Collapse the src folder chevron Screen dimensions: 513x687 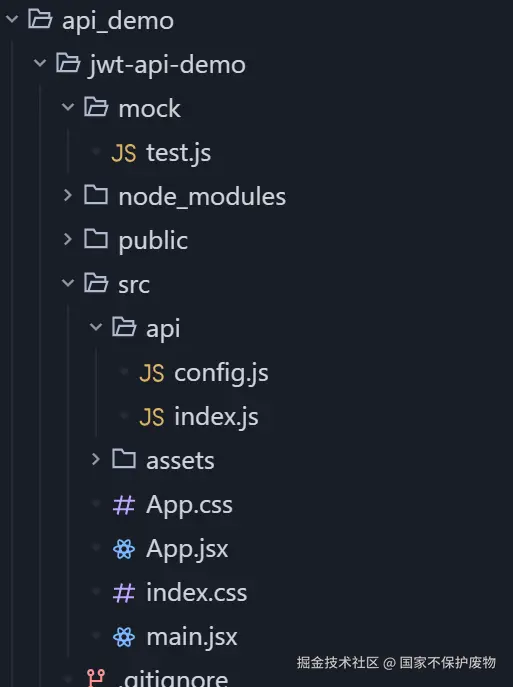pyautogui.click(x=68, y=283)
